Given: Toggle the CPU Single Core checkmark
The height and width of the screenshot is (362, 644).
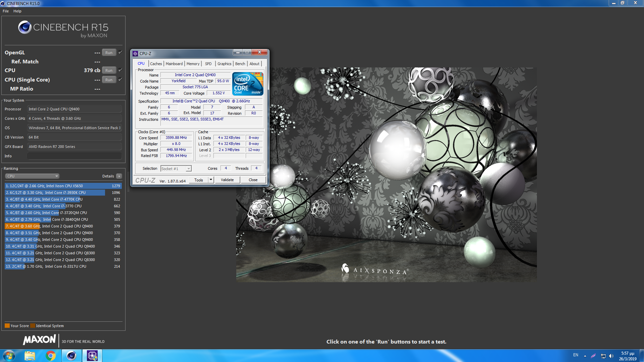Looking at the screenshot, I should click(x=120, y=80).
